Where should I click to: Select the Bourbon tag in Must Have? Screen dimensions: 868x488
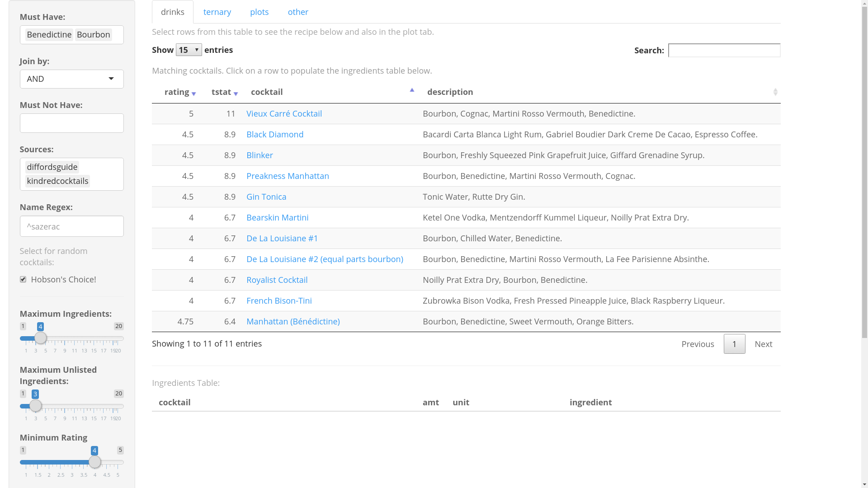tap(93, 34)
